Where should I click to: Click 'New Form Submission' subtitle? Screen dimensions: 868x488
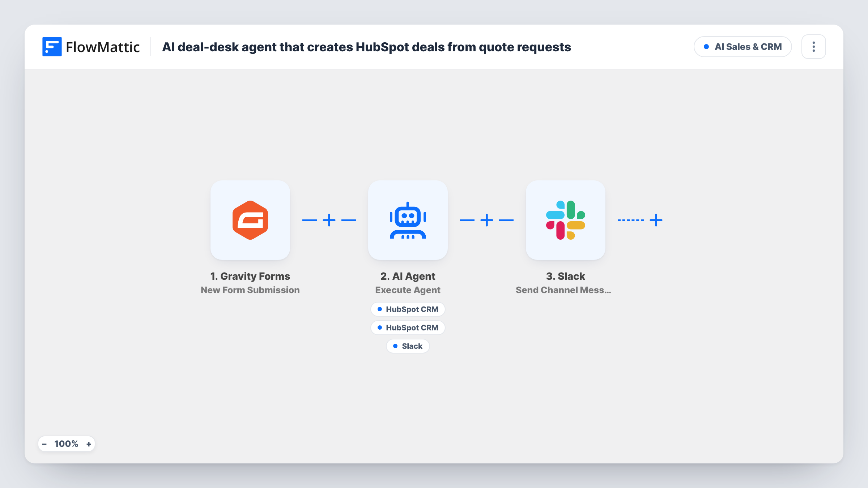[x=250, y=290]
